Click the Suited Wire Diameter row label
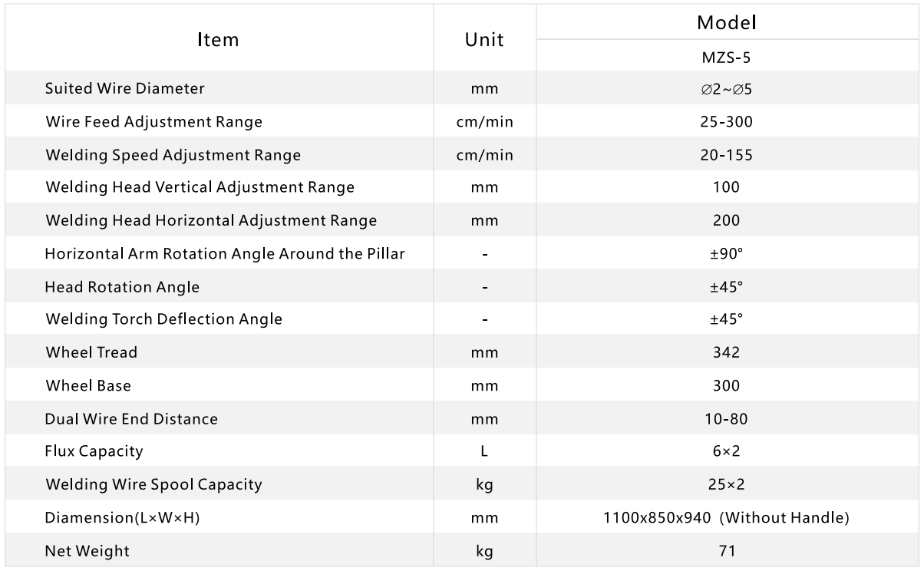The height and width of the screenshot is (571, 924). tap(125, 88)
